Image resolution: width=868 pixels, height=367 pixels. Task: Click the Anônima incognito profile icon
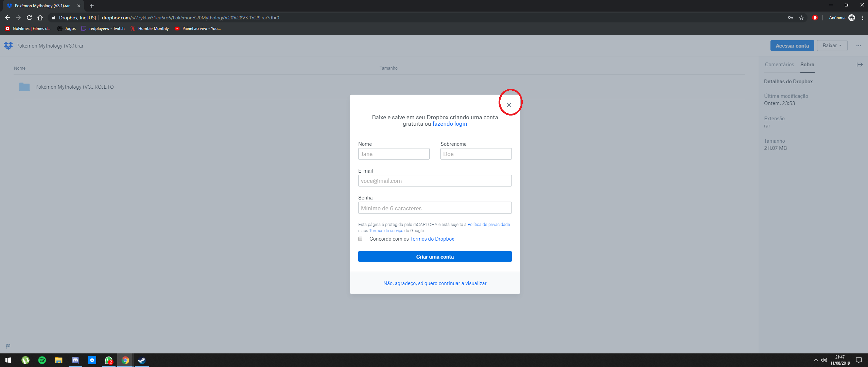(852, 18)
